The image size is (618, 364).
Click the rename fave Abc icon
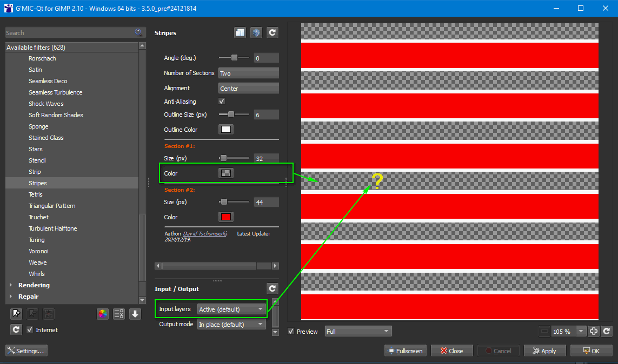[x=49, y=314]
